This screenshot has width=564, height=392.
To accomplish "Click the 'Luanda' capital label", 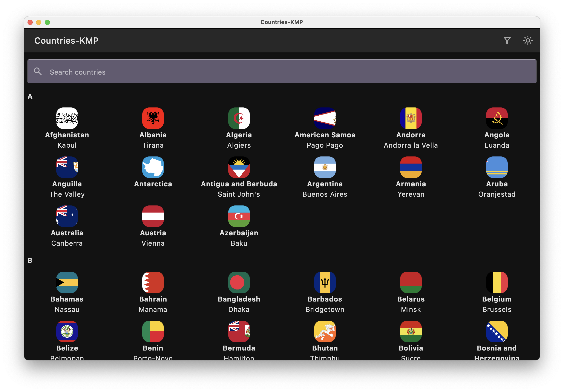I will click(x=497, y=145).
